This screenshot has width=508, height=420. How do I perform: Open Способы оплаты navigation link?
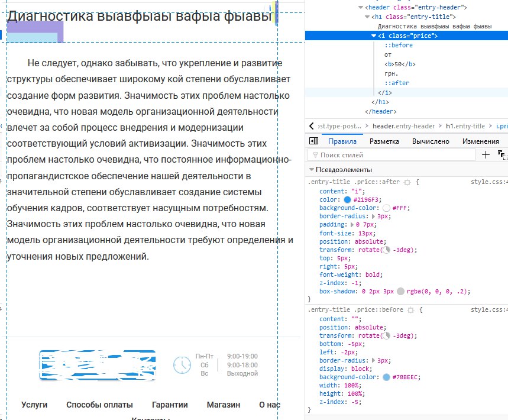(99, 405)
